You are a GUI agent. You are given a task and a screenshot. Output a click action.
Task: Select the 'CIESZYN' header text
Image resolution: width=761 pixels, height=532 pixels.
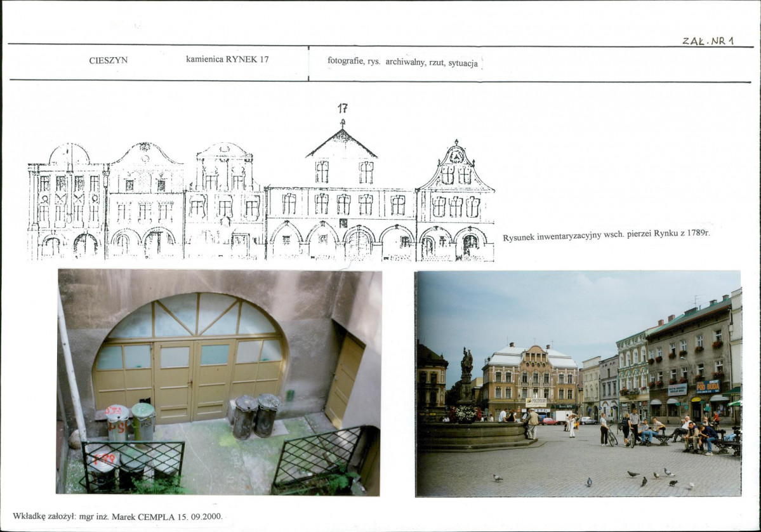(x=109, y=60)
